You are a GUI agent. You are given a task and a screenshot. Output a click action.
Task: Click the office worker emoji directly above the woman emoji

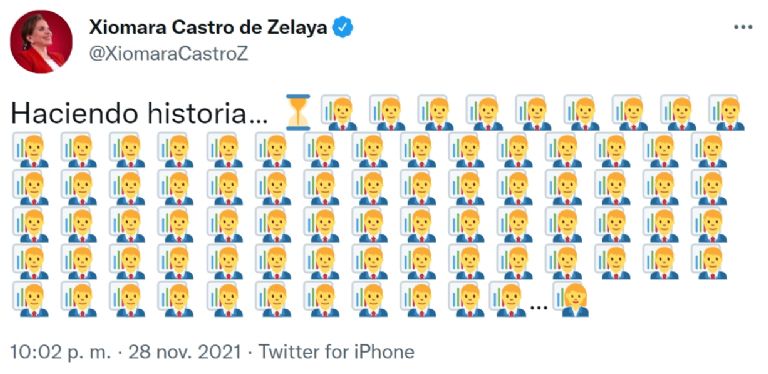(563, 261)
